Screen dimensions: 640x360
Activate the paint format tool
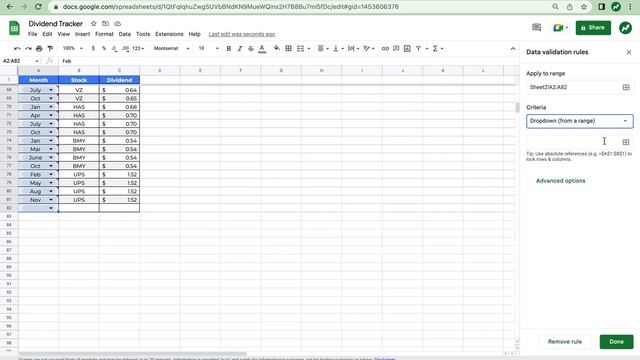click(x=50, y=49)
